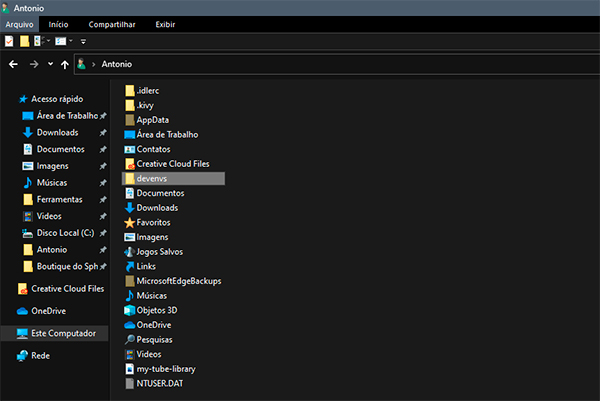The height and width of the screenshot is (401, 600).
Task: Click the user icon in address bar
Action: tap(81, 64)
